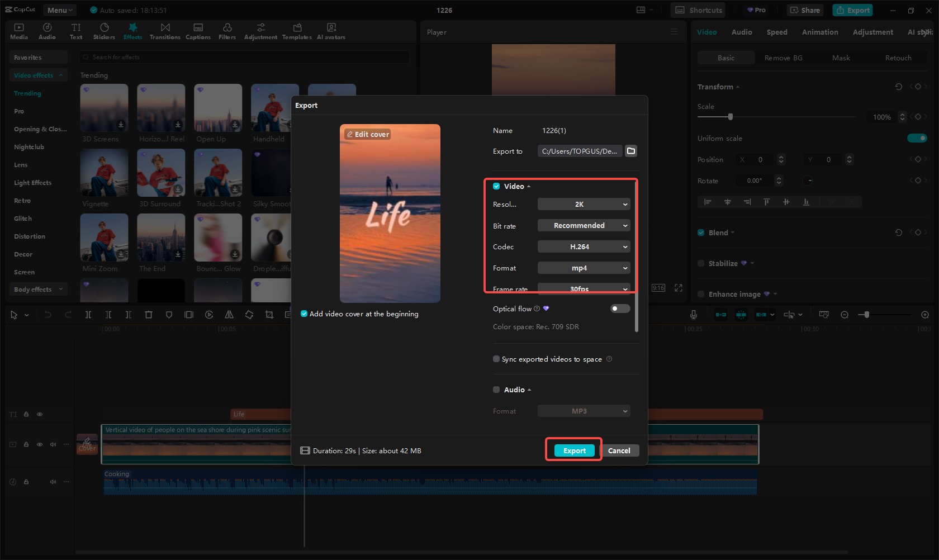The height and width of the screenshot is (560, 939).
Task: Open the Menu in the top-left corner
Action: [59, 10]
